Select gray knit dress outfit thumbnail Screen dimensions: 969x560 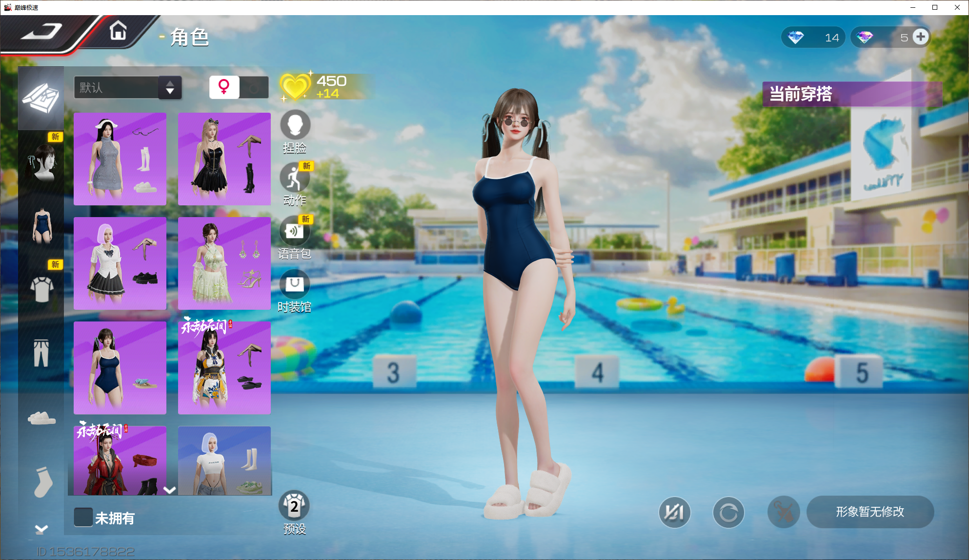click(120, 159)
